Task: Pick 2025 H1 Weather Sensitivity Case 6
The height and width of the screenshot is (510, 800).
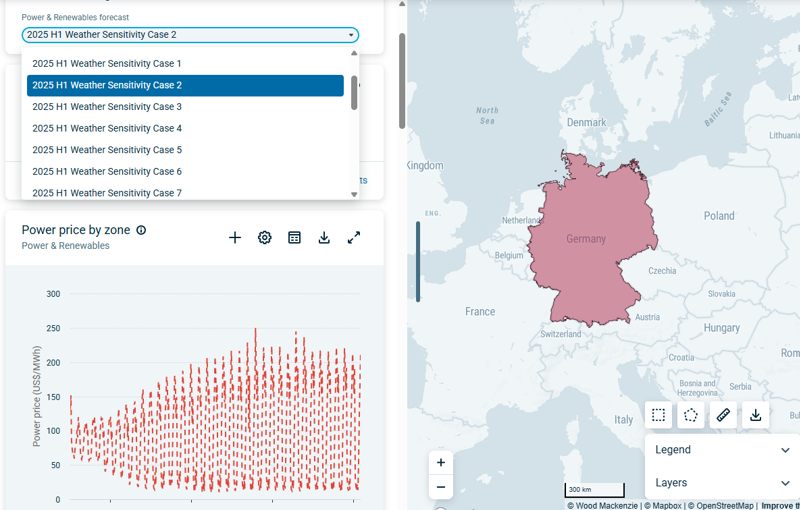Action: point(107,172)
